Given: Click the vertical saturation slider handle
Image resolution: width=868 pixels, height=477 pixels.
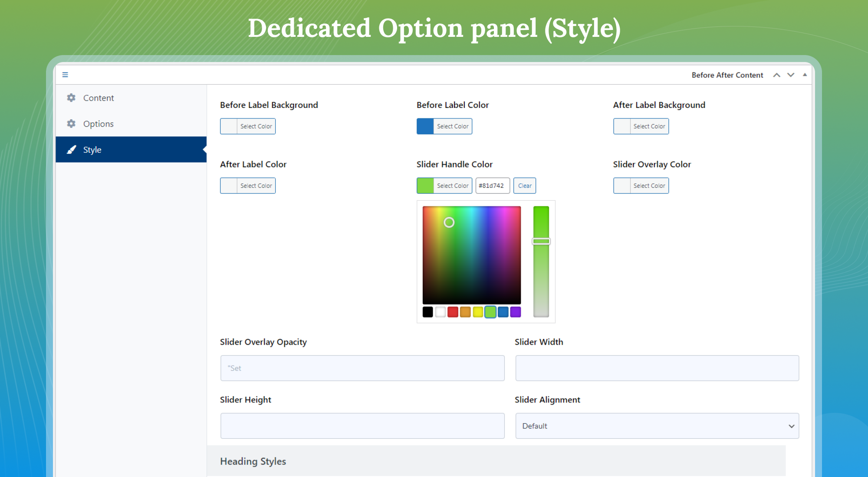Looking at the screenshot, I should point(541,241).
